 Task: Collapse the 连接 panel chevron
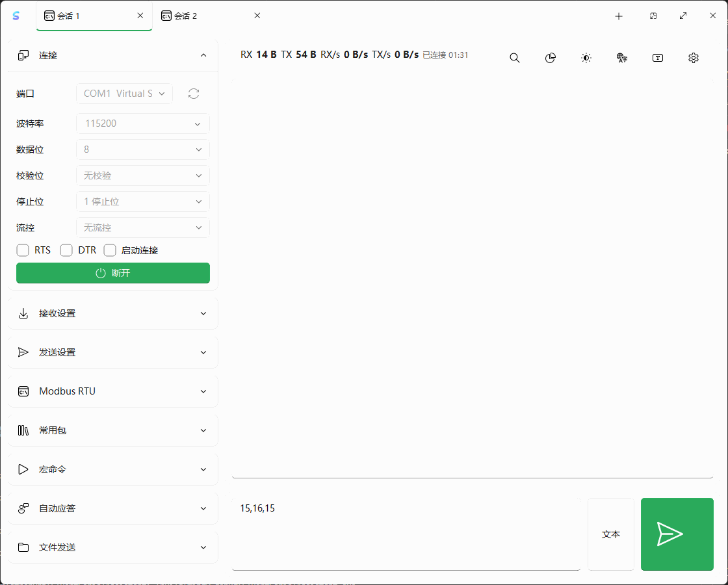tap(203, 56)
